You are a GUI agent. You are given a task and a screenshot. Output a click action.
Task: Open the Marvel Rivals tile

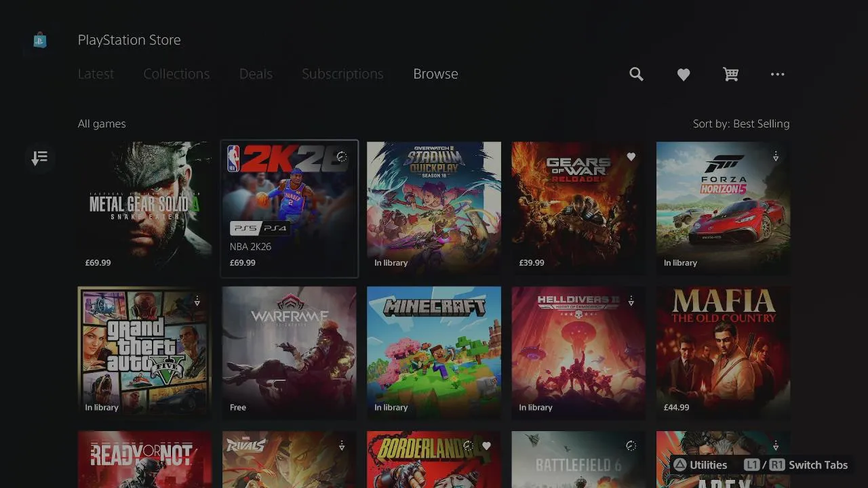tap(290, 460)
